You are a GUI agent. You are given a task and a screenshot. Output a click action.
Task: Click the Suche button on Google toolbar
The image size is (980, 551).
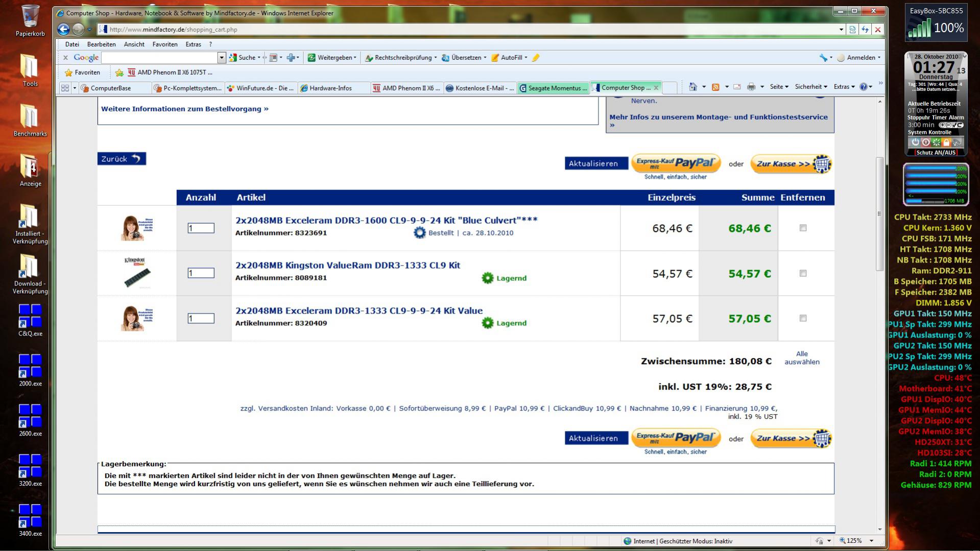tap(243, 58)
